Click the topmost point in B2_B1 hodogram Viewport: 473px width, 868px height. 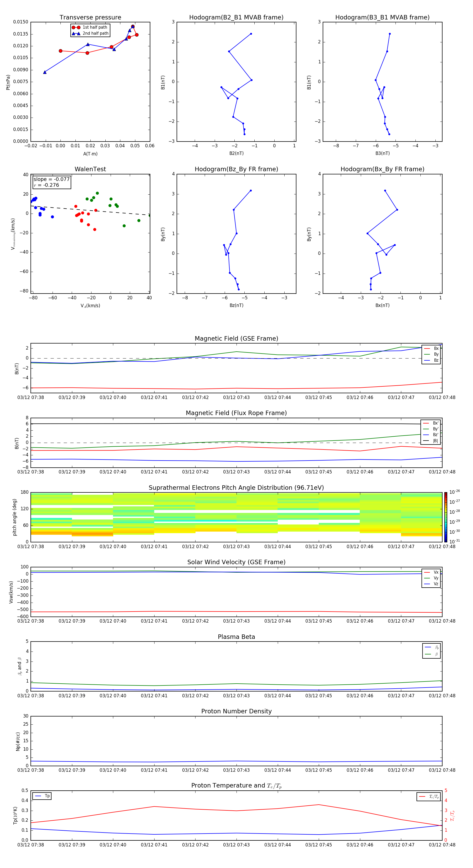251,34
